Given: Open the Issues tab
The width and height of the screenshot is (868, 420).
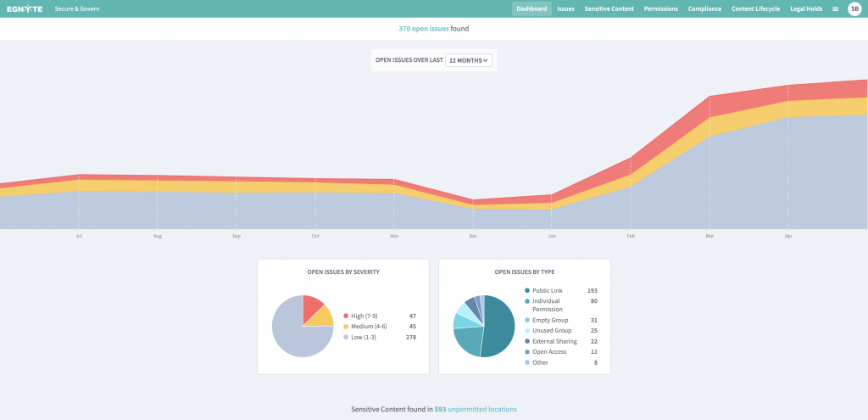Looking at the screenshot, I should 565,8.
